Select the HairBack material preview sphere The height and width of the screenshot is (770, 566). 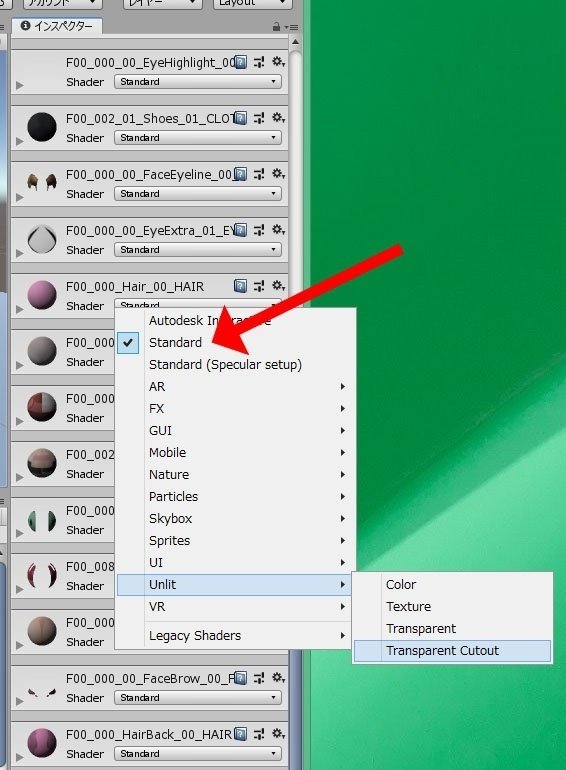[x=42, y=743]
